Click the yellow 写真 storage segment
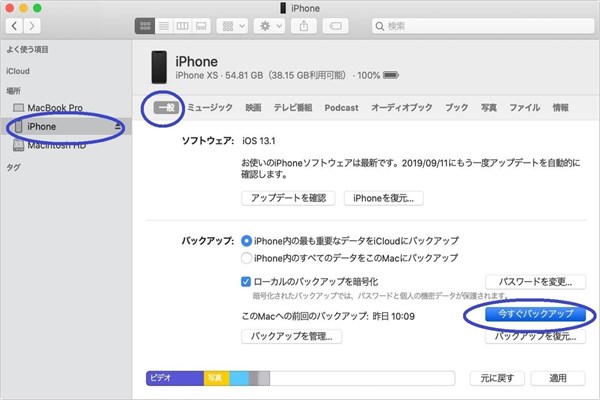Viewport: 600px width, 400px height. click(216, 378)
